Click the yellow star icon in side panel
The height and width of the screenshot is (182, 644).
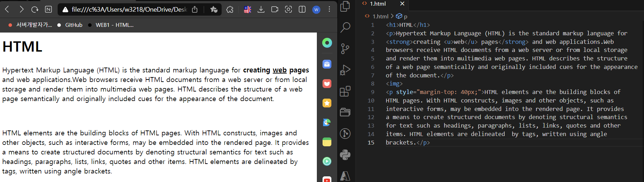327,103
